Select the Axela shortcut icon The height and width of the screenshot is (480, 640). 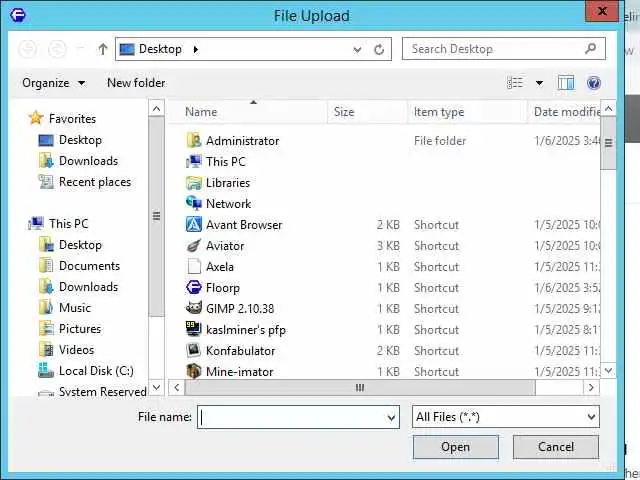[x=194, y=267]
